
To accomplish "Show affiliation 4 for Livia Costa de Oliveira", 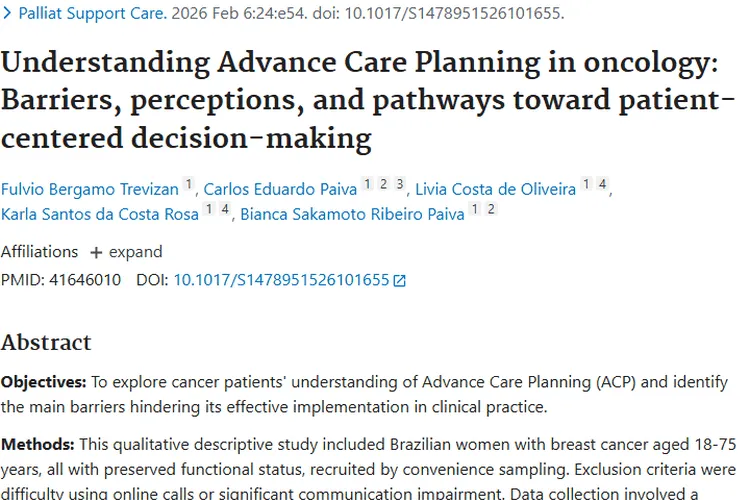I will pos(602,185).
